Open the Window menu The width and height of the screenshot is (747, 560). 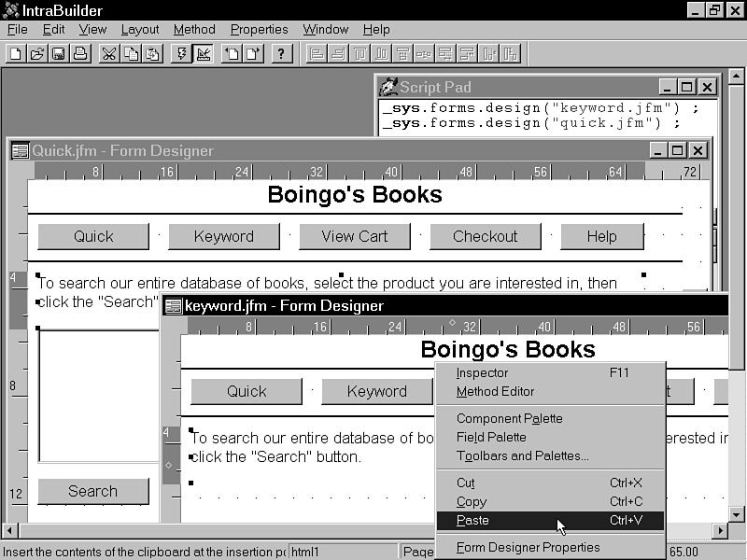pos(325,30)
